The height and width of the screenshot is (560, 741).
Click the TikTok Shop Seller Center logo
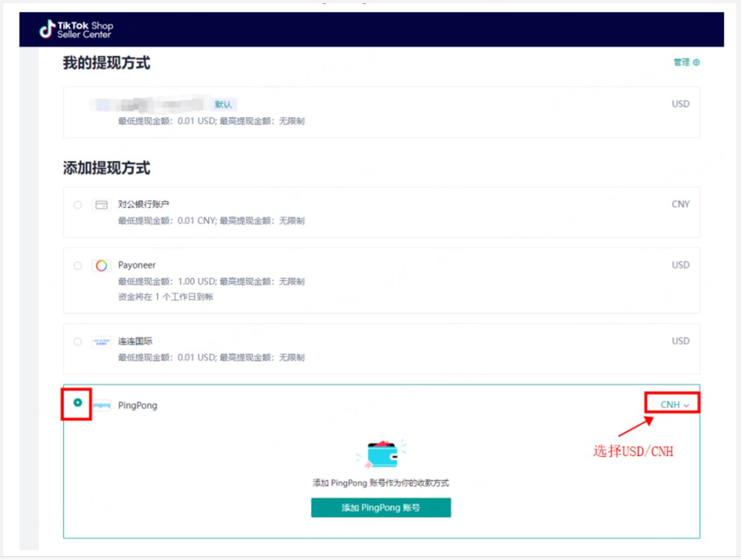click(76, 29)
